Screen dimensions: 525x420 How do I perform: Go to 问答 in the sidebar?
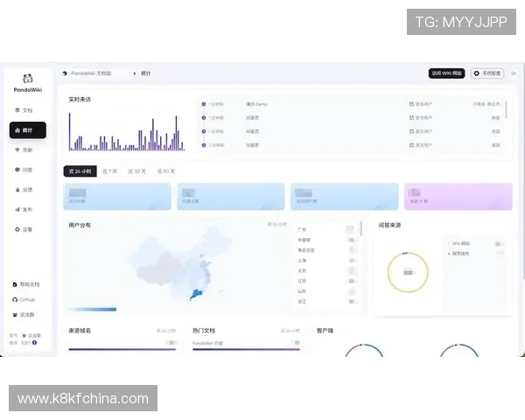point(24,170)
